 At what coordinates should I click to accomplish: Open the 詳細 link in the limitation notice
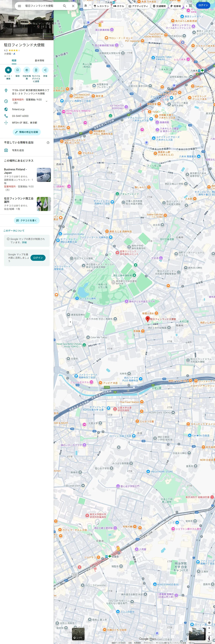pyautogui.click(x=24, y=242)
